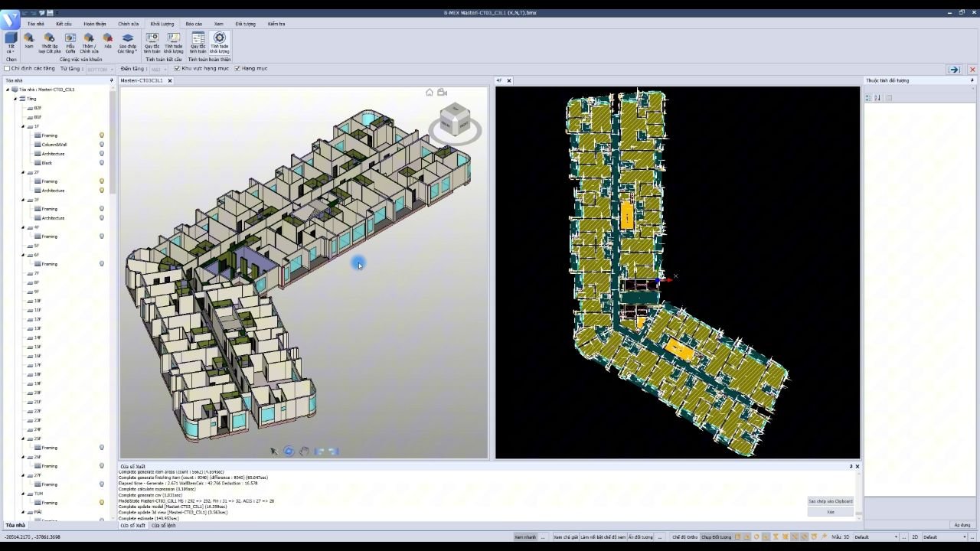The image size is (980, 551).
Task: Toggle light bulb for 1F Column&Wall
Action: (102, 145)
